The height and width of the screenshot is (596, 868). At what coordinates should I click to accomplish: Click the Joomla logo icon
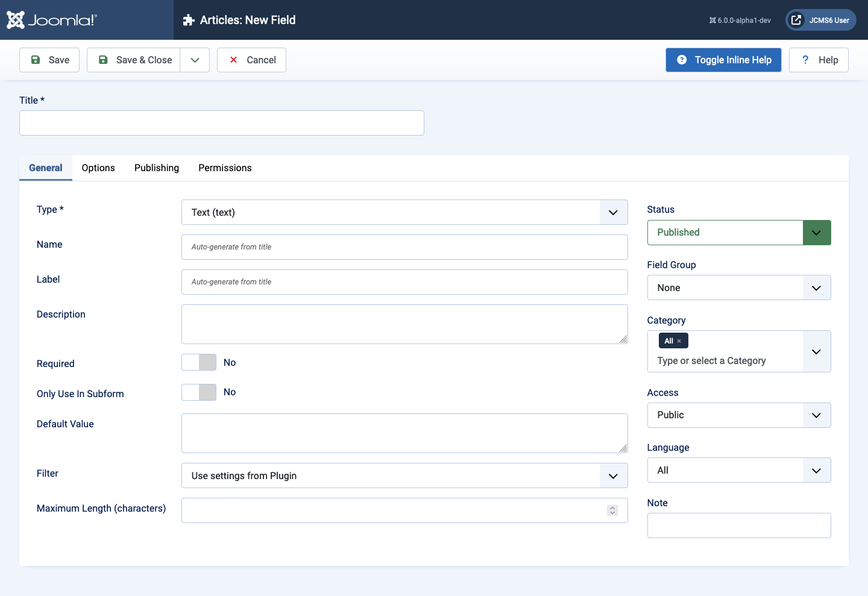(x=16, y=20)
